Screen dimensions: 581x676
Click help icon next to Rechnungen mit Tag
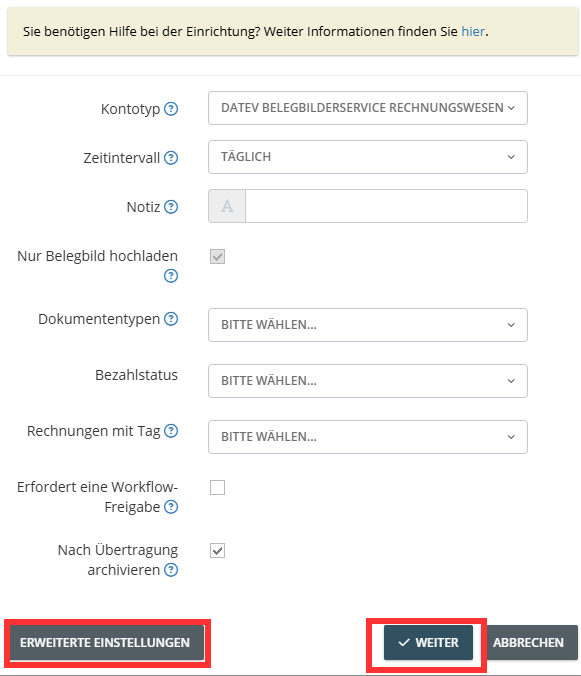[171, 431]
